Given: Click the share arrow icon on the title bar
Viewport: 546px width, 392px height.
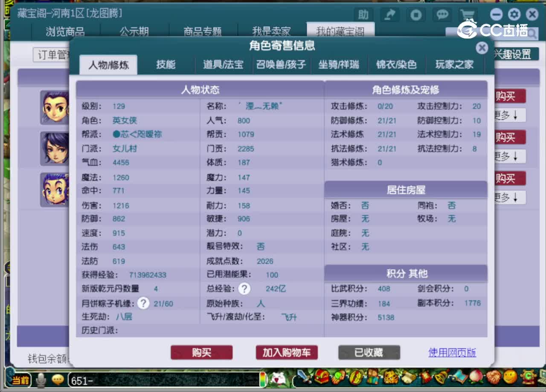Looking at the screenshot, I should click(389, 14).
